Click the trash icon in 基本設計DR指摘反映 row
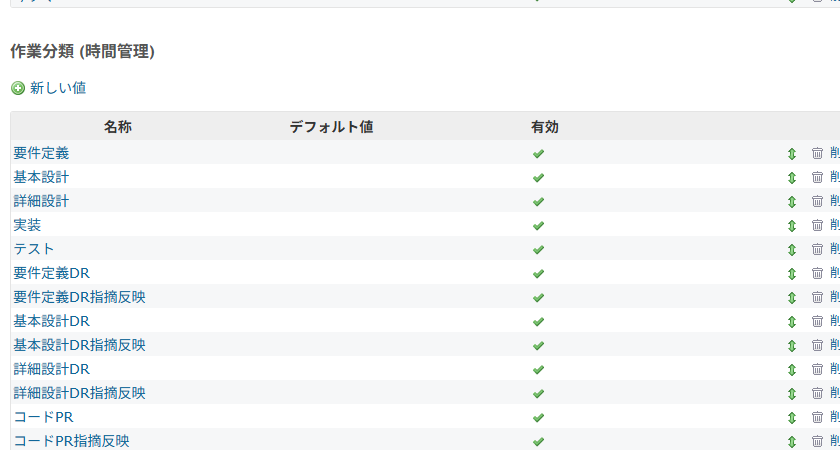Viewport: 840px width, 450px height. [817, 345]
